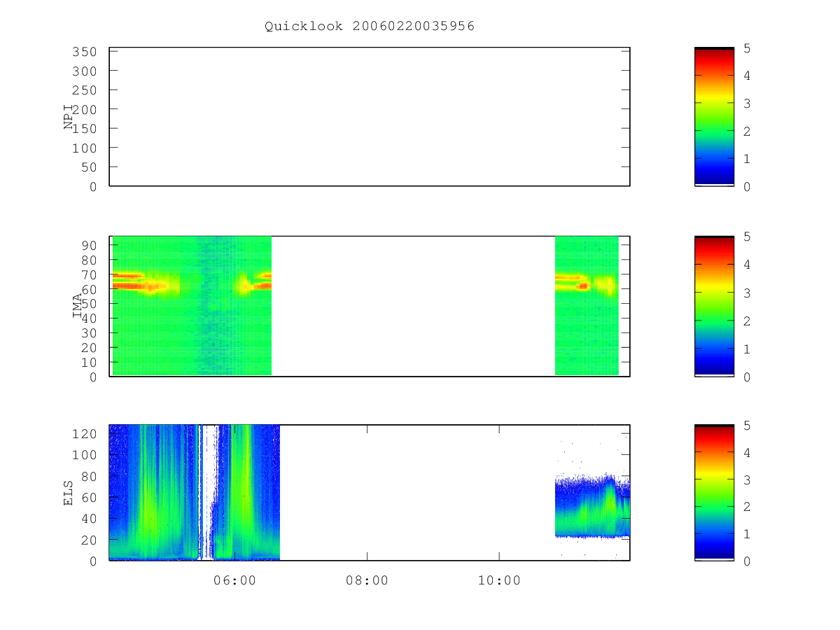840x630 pixels.
Task: Click the 1 label on ELS colorbar
Action: click(x=747, y=534)
